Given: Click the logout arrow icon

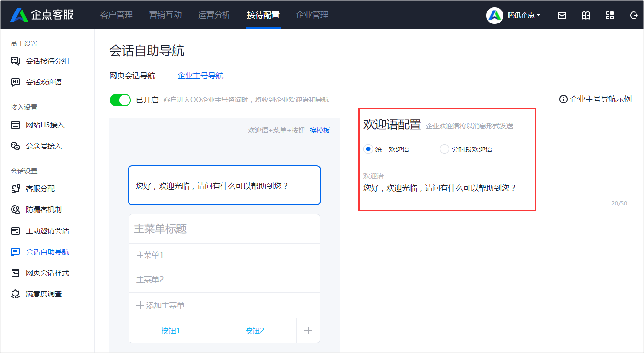Looking at the screenshot, I should click(x=633, y=15).
